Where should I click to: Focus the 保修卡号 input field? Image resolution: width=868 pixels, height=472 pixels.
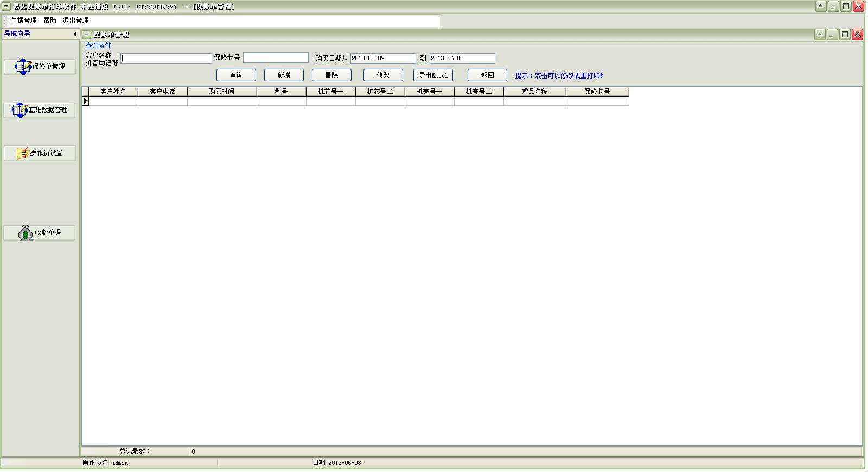[276, 58]
